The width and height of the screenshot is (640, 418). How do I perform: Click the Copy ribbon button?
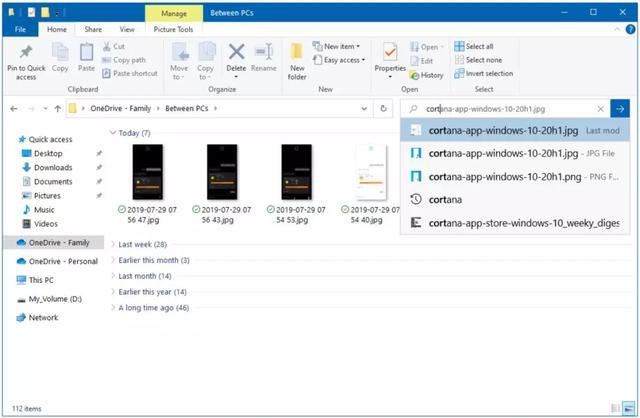[x=60, y=58]
